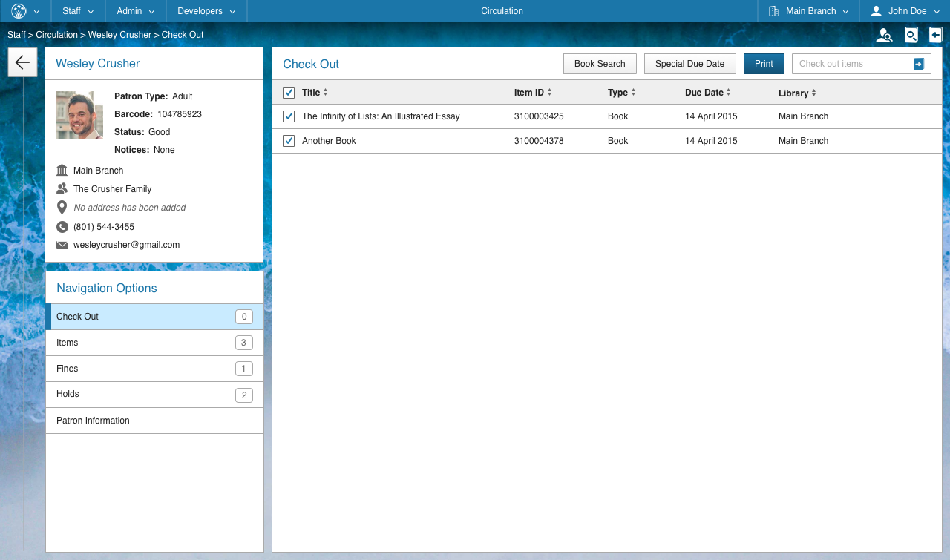Click the Special Due Date button
This screenshot has height=560, width=950.
689,63
